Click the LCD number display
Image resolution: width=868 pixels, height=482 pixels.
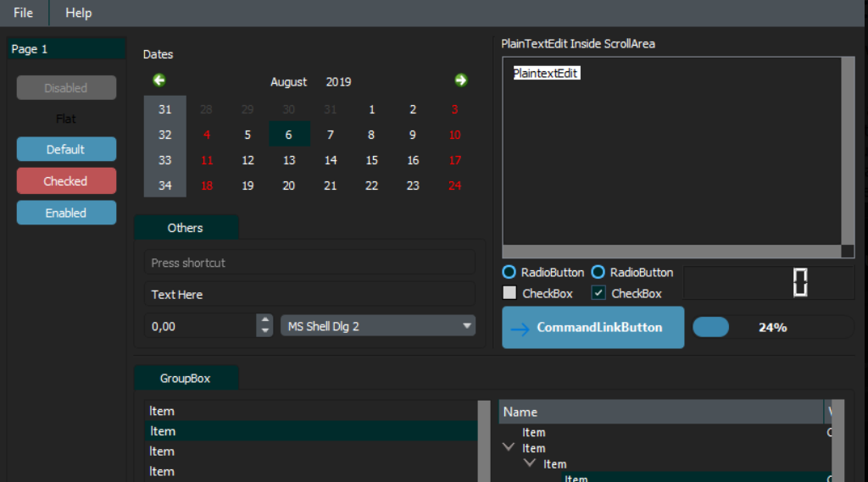(x=769, y=282)
